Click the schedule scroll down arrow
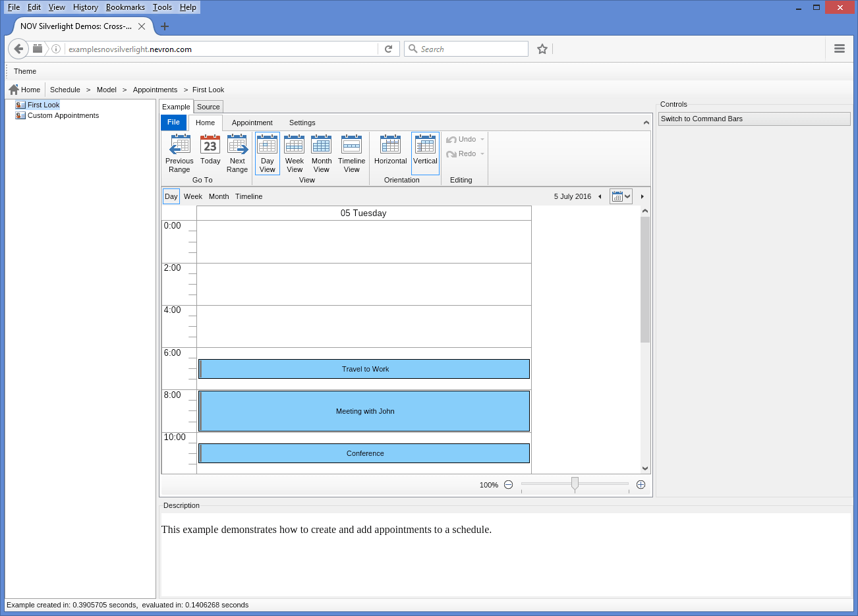Viewport: 858px width, 616px height. point(645,468)
